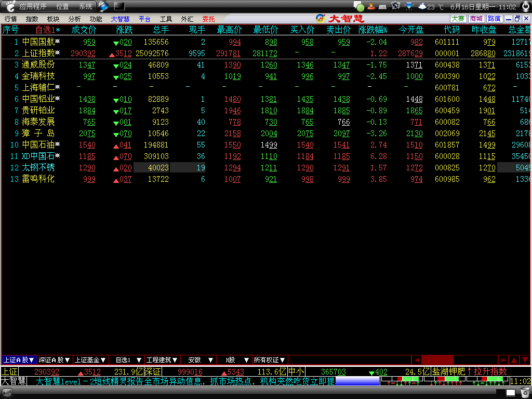
Task: Select the 通威股份 stock row
Action: (x=266, y=65)
